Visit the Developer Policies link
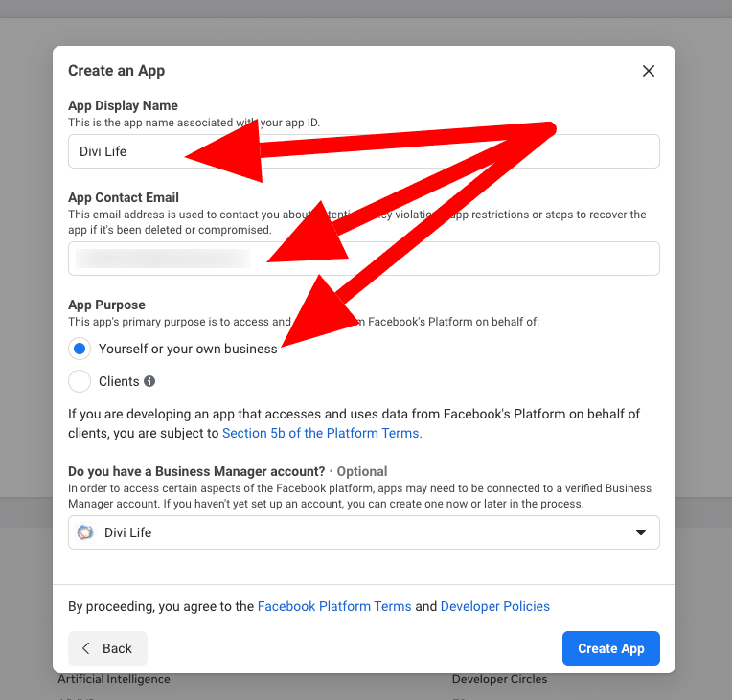Image resolution: width=732 pixels, height=700 pixels. [x=494, y=606]
